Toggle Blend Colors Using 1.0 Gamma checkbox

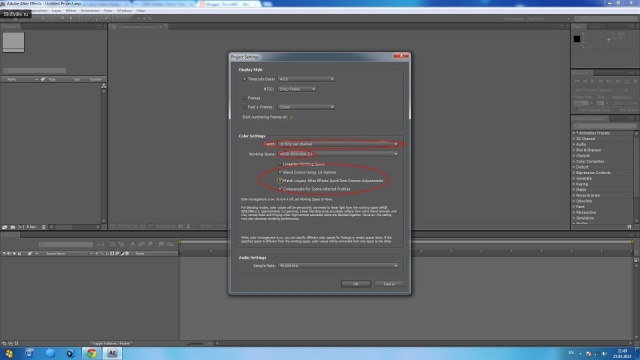[280, 172]
